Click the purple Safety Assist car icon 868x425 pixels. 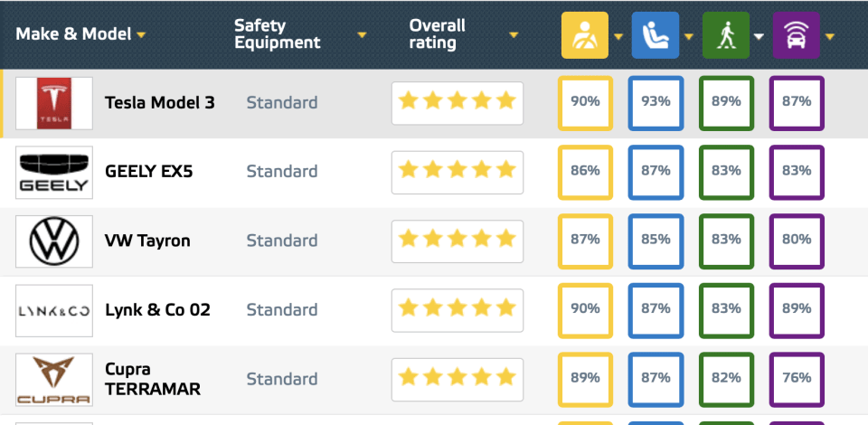[x=796, y=35]
